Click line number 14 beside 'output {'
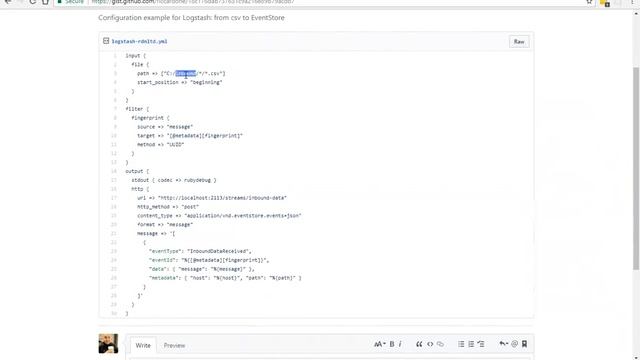The height and width of the screenshot is (360, 640). [x=114, y=171]
